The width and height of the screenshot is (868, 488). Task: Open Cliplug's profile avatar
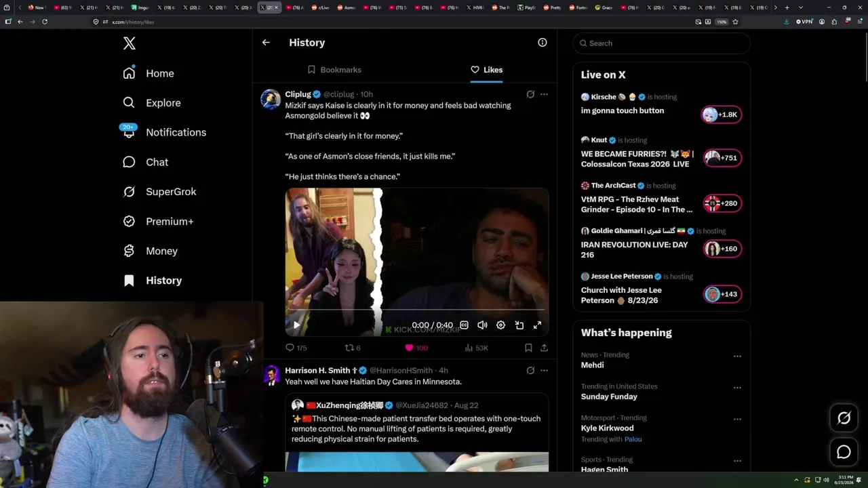coord(271,99)
